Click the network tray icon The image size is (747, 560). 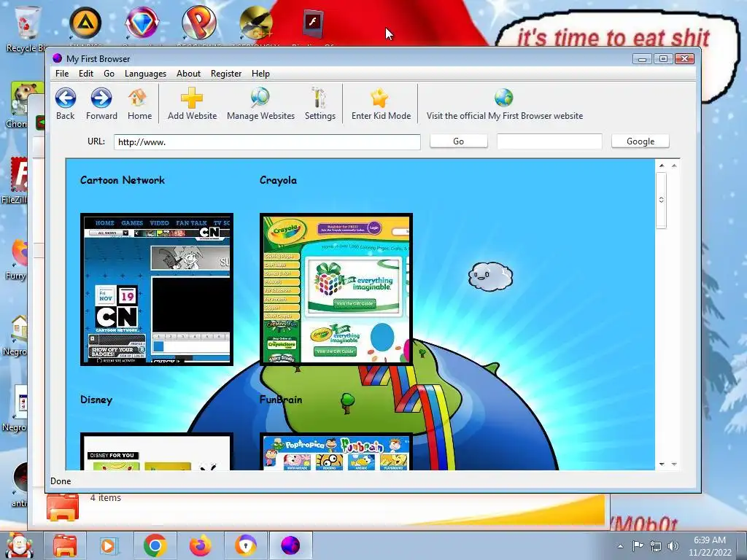click(x=656, y=546)
